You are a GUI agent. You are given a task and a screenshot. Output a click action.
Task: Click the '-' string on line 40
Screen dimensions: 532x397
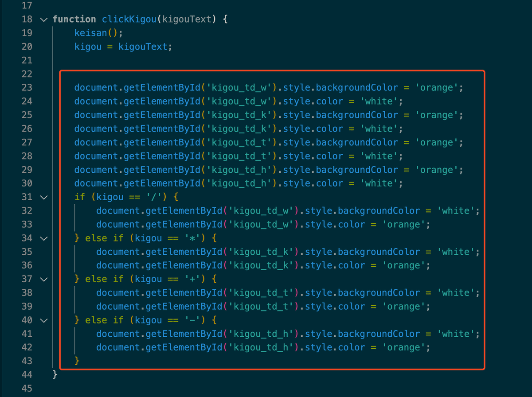(192, 320)
